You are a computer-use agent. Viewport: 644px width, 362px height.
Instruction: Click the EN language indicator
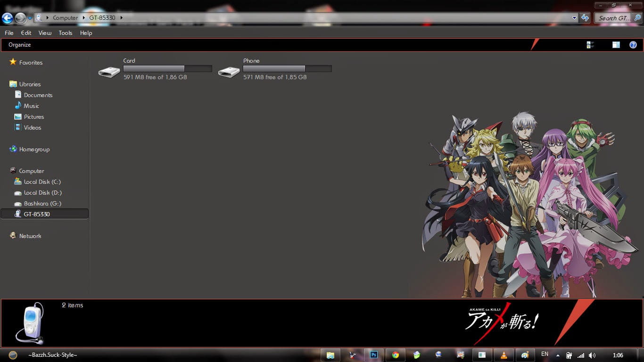click(545, 354)
